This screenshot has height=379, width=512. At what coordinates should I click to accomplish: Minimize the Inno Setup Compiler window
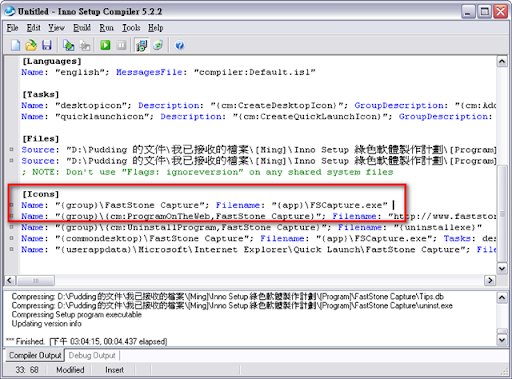pos(468,12)
